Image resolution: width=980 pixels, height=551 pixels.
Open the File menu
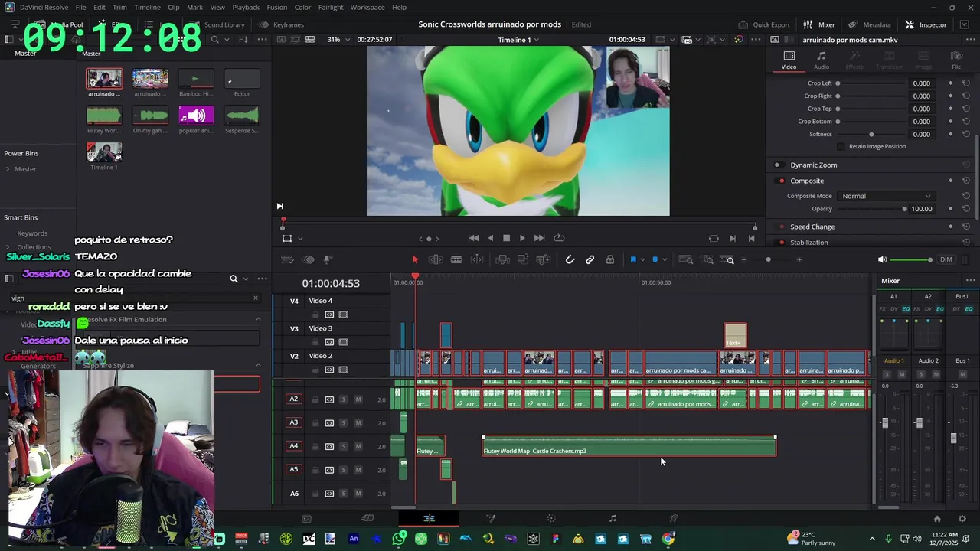coord(80,8)
